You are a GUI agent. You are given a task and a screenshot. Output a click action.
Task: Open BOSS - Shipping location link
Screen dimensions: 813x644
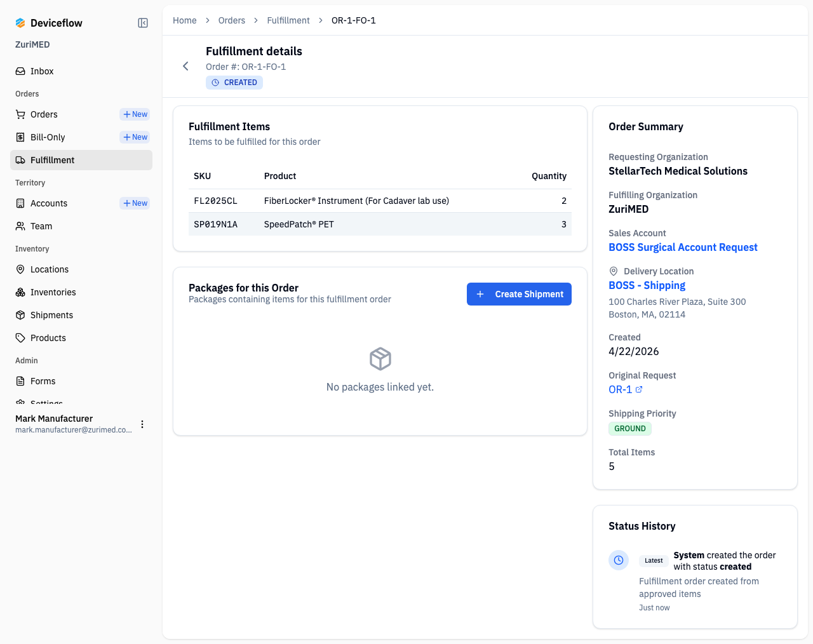(647, 285)
